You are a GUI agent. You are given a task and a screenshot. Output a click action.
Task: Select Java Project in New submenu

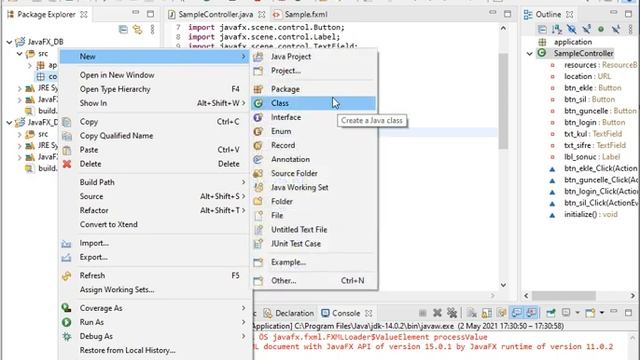[313, 57]
